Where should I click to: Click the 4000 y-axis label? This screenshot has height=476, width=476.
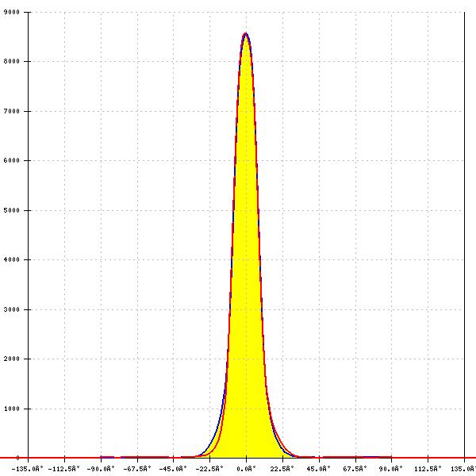point(12,259)
